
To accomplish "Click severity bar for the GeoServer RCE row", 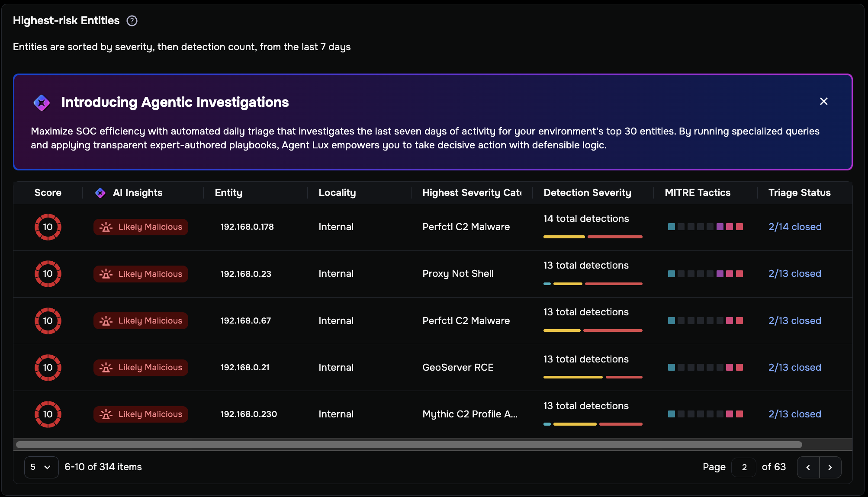I will [x=593, y=377].
